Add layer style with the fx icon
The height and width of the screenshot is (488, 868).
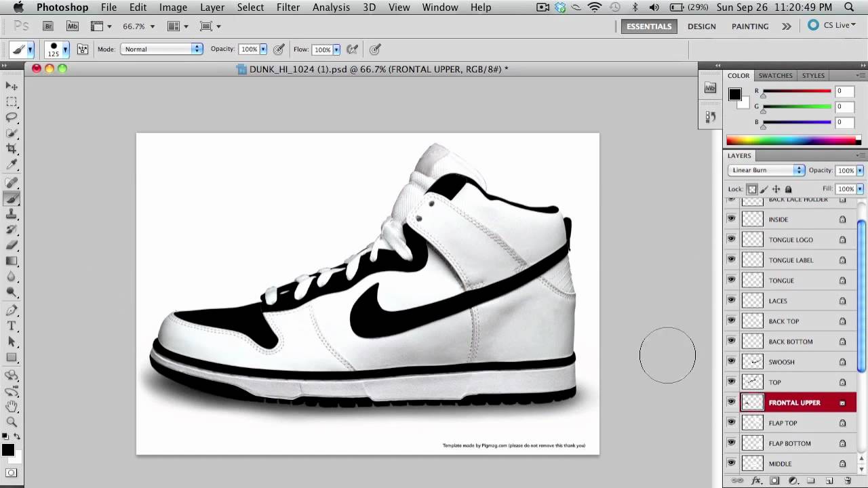756,481
